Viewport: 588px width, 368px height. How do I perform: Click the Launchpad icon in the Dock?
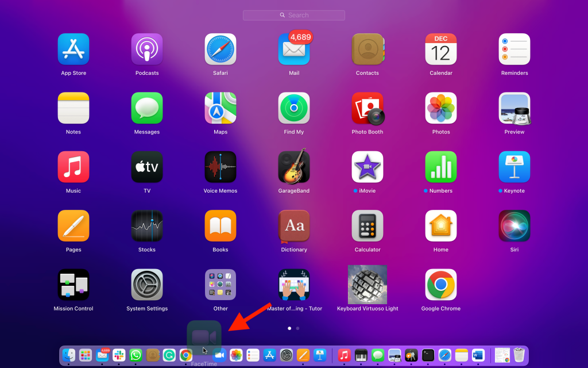(x=86, y=355)
